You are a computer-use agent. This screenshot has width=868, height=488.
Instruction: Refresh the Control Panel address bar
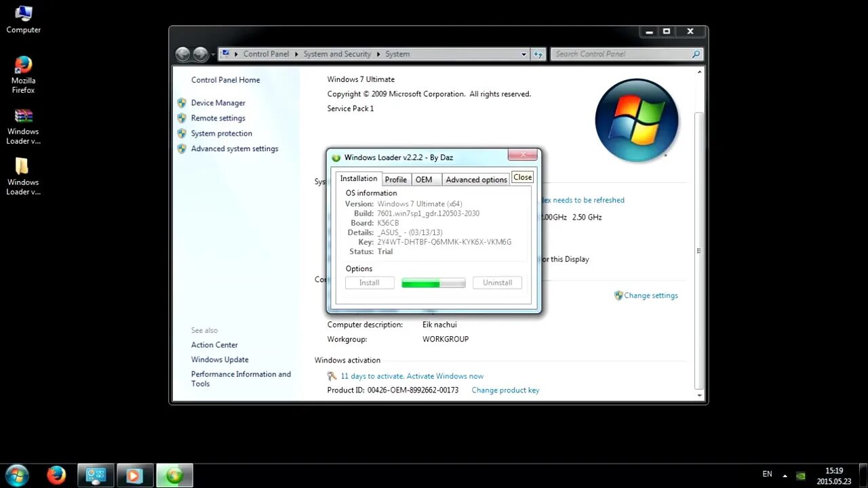tap(538, 54)
